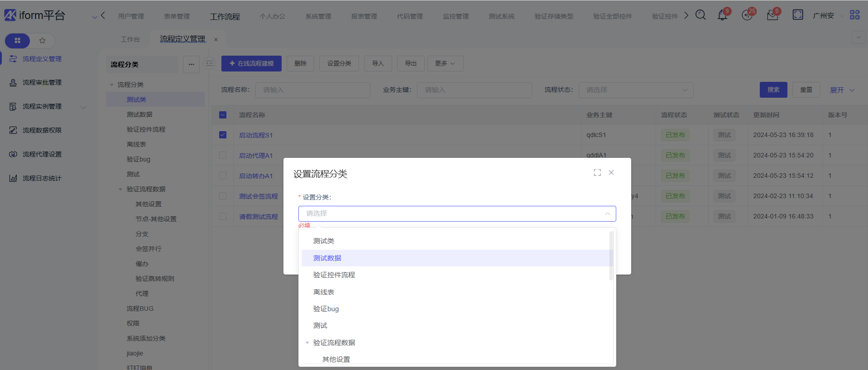The height and width of the screenshot is (370, 868).
Task: Open the app grid icon at top right
Action: coord(854,15)
